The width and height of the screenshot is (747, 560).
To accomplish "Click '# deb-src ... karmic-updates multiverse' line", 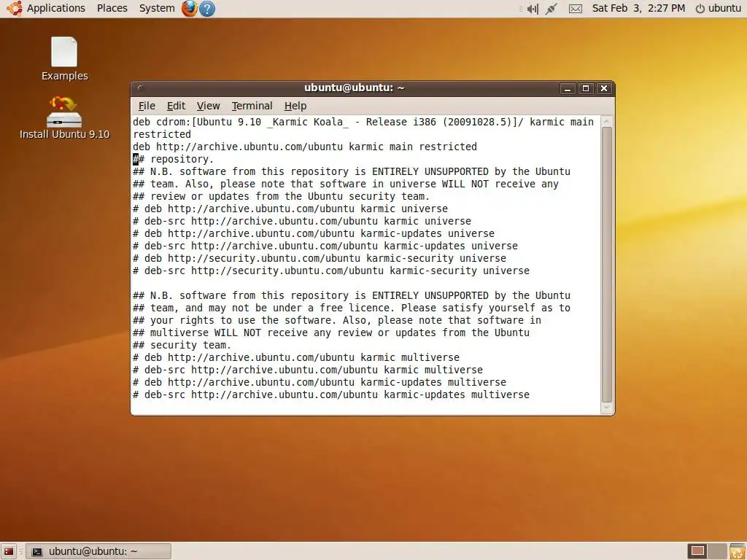I will pyautogui.click(x=331, y=394).
